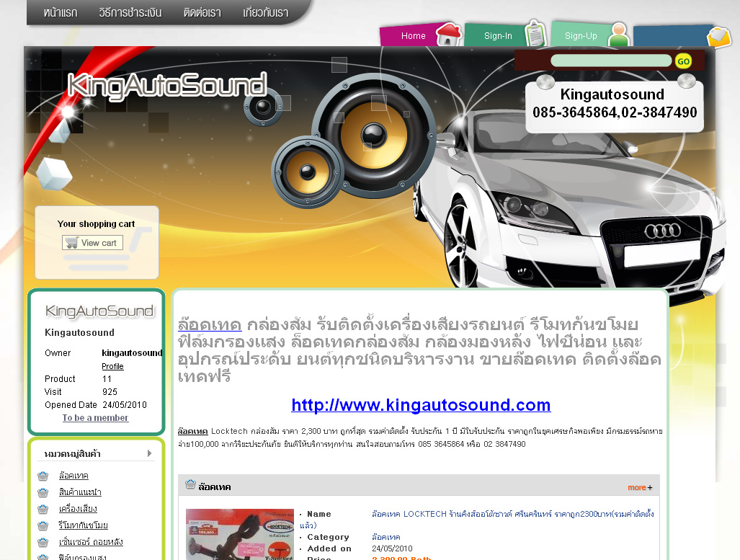Image resolution: width=740 pixels, height=560 pixels.
Task: Open the สินค้าแนะนำ category link
Action: [x=80, y=492]
